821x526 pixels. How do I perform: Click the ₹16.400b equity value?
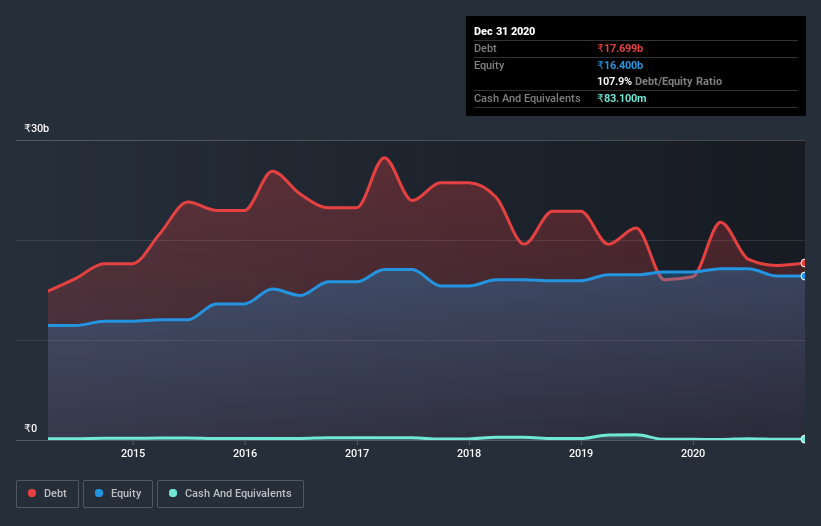pos(620,65)
